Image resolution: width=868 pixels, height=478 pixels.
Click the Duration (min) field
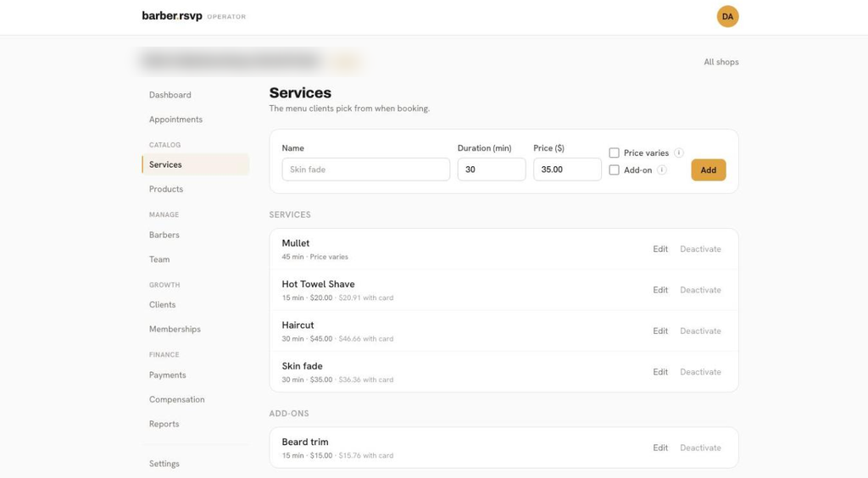point(492,170)
